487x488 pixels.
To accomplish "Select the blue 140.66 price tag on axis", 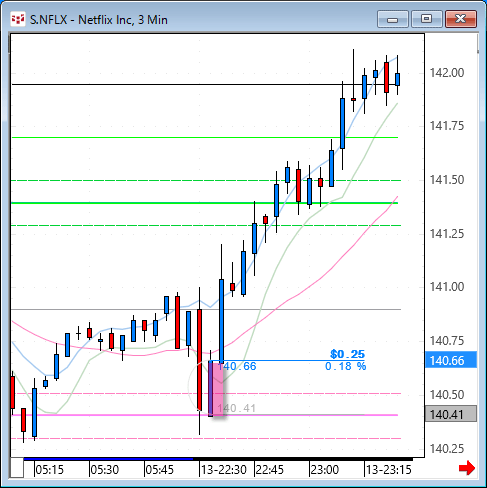I will pyautogui.click(x=451, y=360).
